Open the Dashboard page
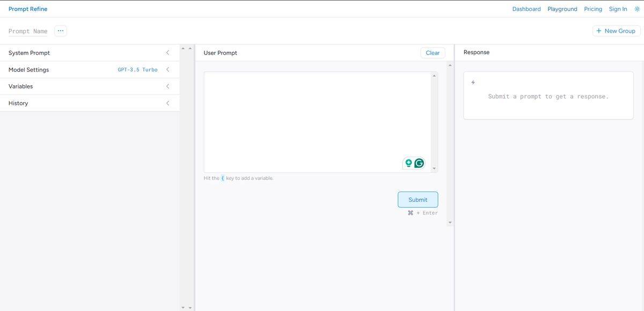The image size is (644, 311). click(526, 9)
